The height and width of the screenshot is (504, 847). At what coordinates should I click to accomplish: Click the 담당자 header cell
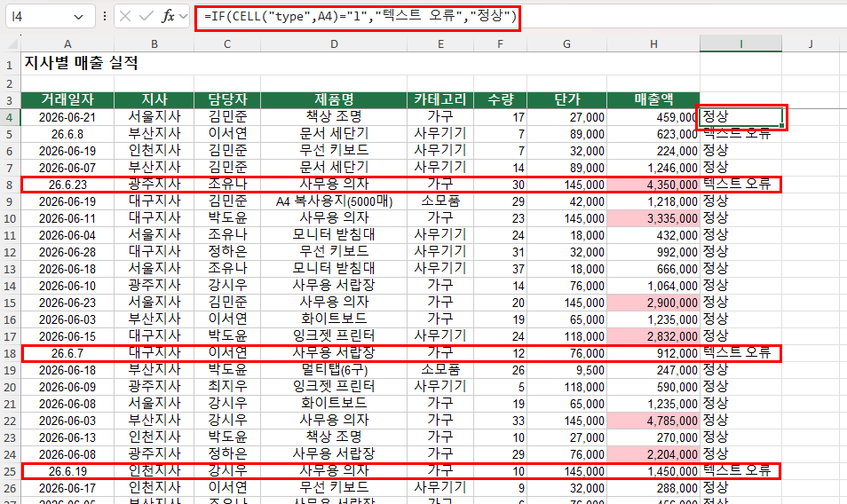click(x=227, y=100)
